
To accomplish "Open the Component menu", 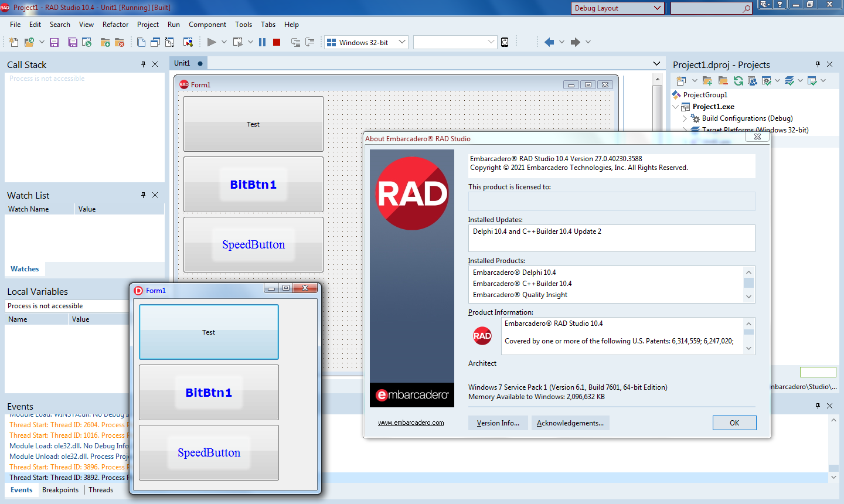I will pos(207,25).
